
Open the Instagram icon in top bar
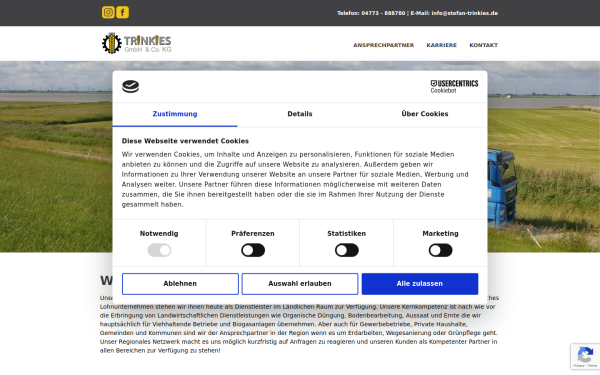108,12
